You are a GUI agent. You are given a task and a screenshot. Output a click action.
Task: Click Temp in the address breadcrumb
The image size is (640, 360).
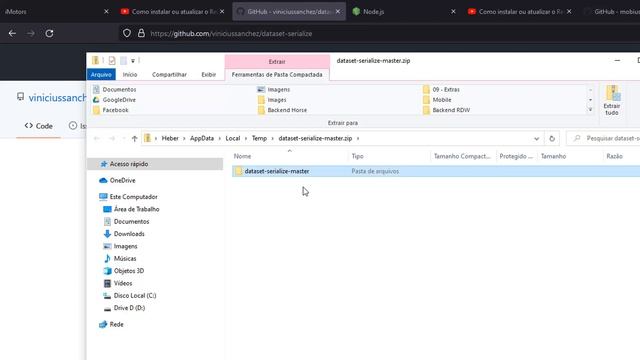click(x=259, y=138)
